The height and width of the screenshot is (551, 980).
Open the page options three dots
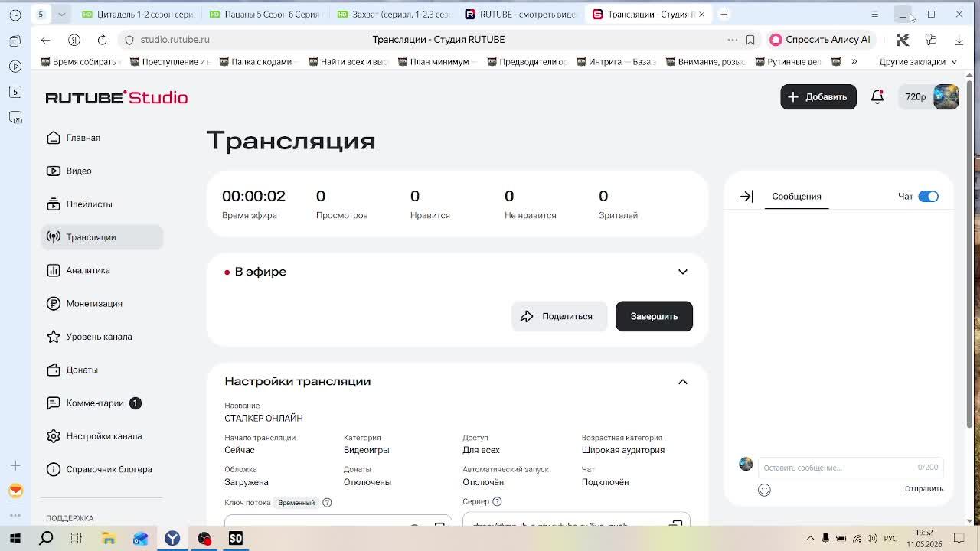[733, 40]
